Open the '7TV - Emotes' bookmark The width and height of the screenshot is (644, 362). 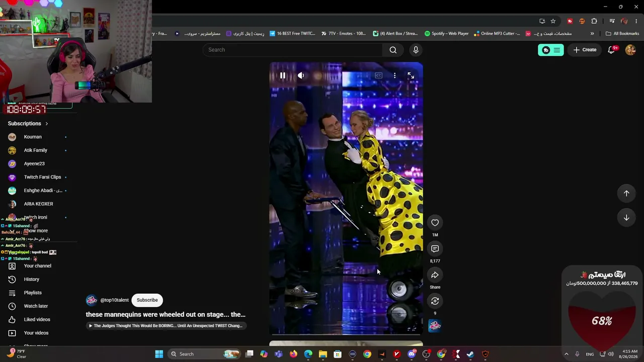[344, 34]
